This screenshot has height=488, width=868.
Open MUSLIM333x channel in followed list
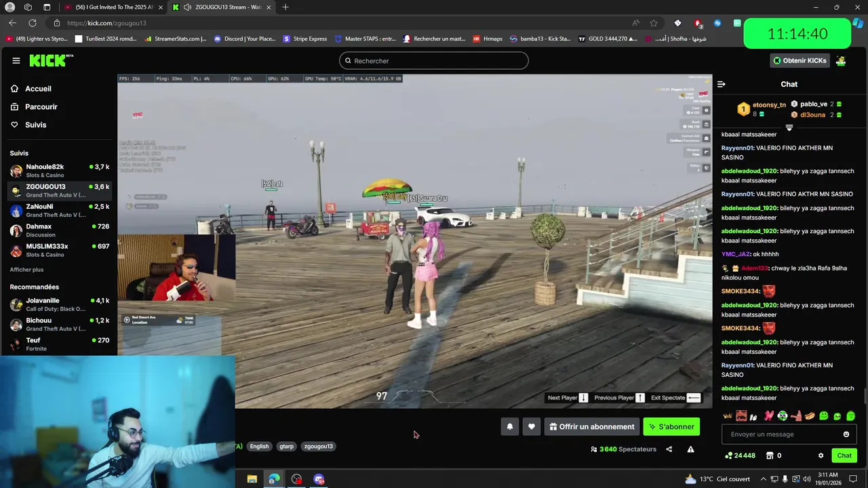pyautogui.click(x=60, y=250)
